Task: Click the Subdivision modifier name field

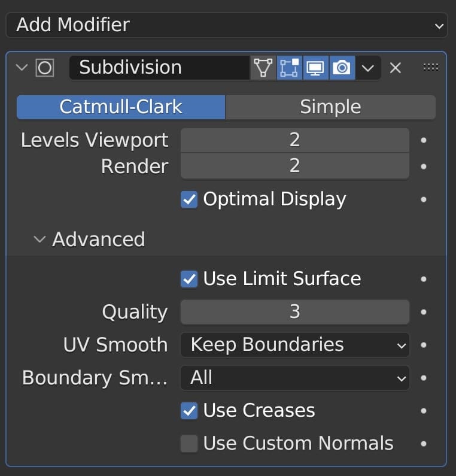Action: point(159,68)
